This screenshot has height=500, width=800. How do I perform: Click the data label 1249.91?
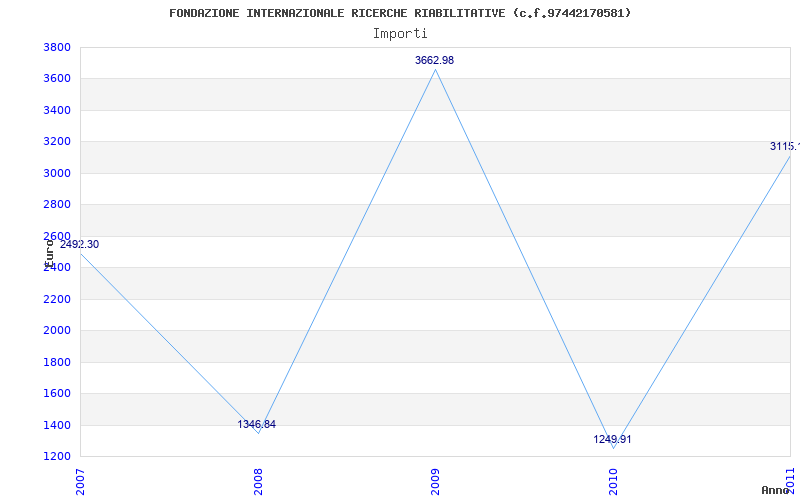pyautogui.click(x=612, y=440)
